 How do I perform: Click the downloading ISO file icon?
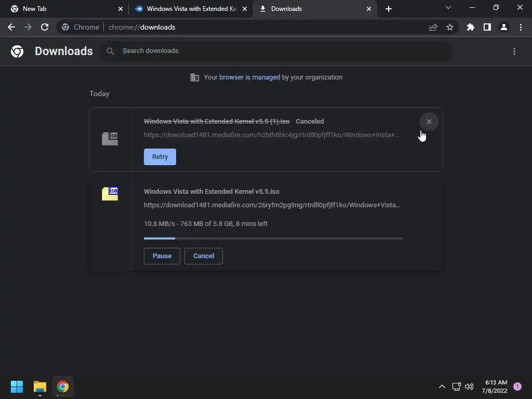pos(110,194)
